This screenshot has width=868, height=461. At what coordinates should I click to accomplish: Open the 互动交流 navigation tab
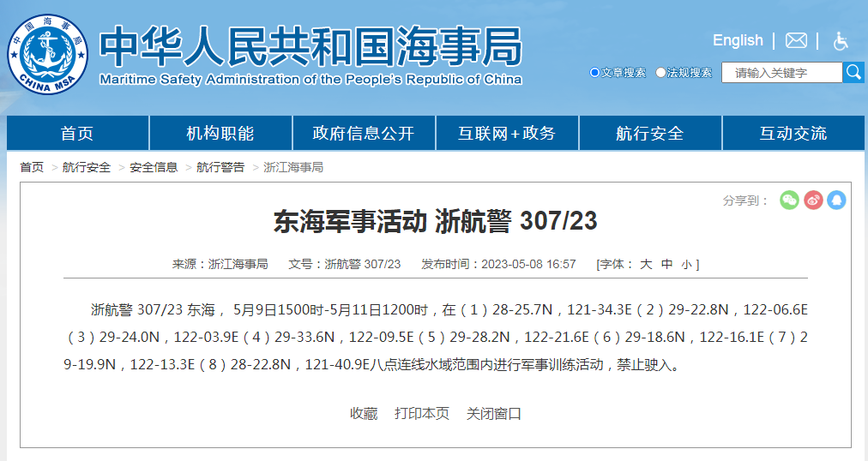click(793, 133)
